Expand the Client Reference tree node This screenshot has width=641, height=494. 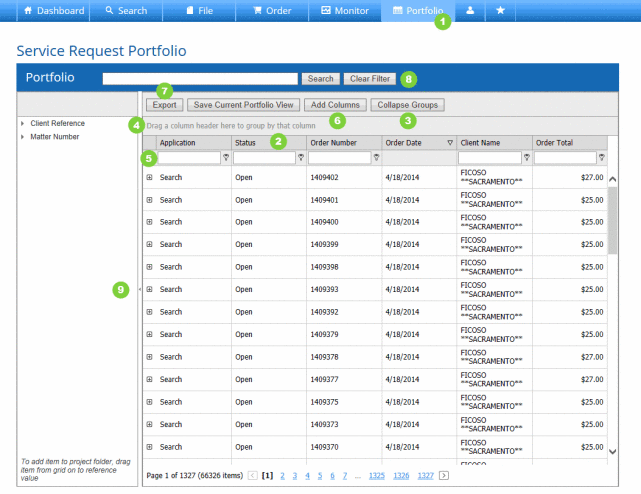pyautogui.click(x=22, y=123)
